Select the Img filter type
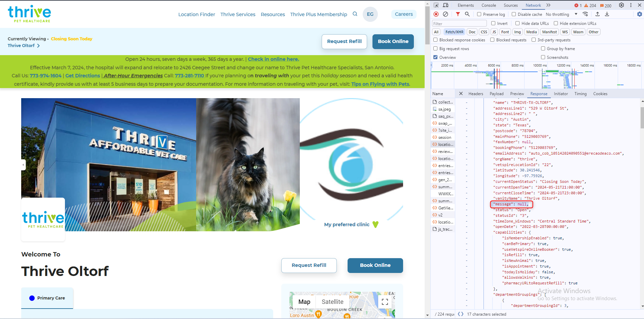 pos(517,32)
